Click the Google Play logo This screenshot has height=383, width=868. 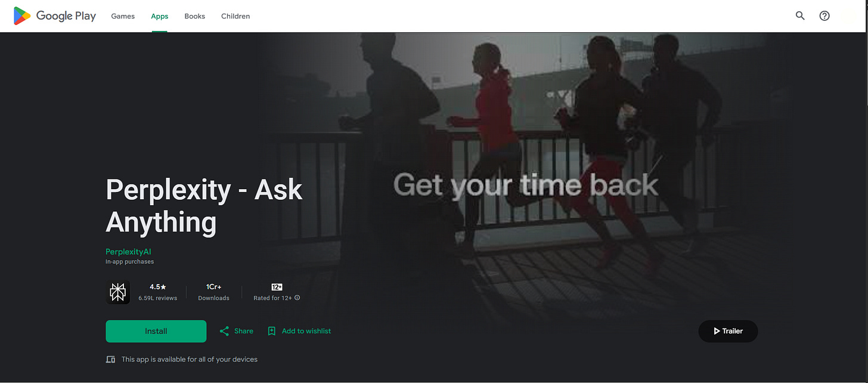click(x=55, y=16)
